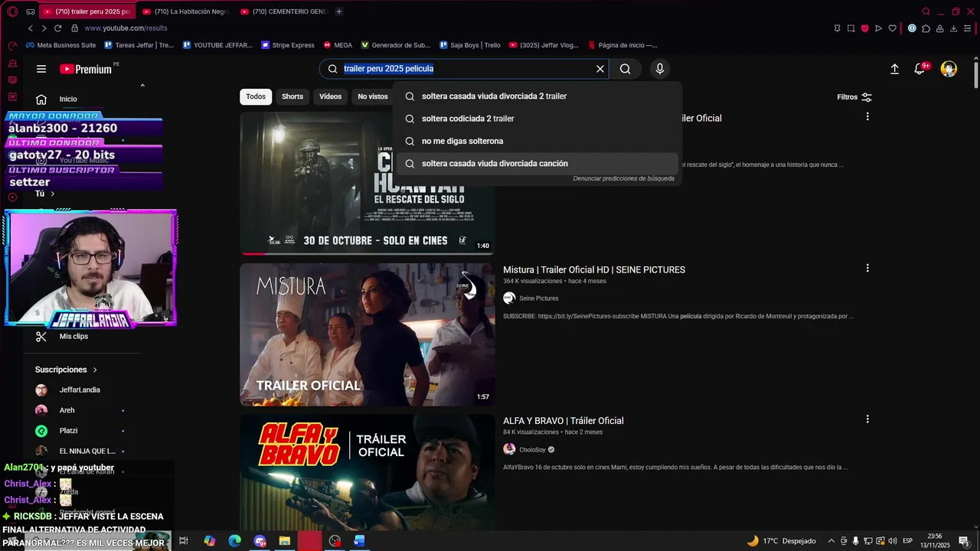This screenshot has height=551, width=980.
Task: Open CholoSoy channel link
Action: coord(532,450)
